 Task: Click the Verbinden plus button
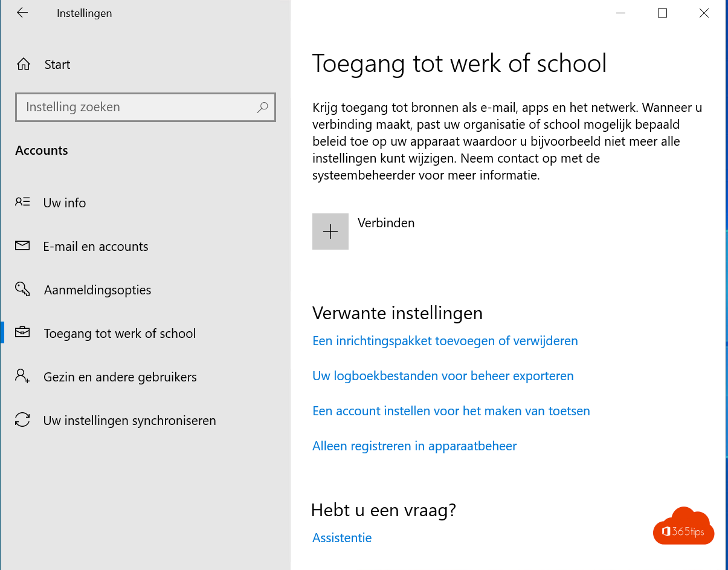pyautogui.click(x=330, y=232)
